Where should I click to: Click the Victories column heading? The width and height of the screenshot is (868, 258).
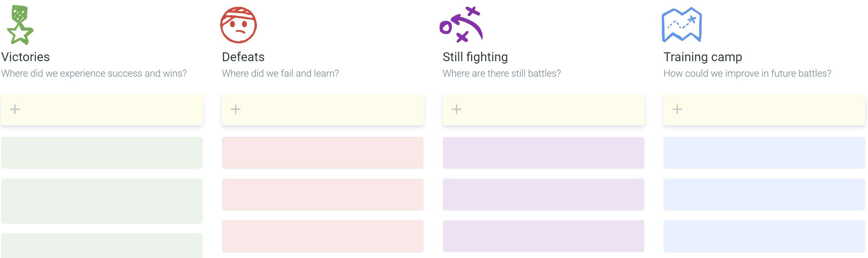pos(26,57)
